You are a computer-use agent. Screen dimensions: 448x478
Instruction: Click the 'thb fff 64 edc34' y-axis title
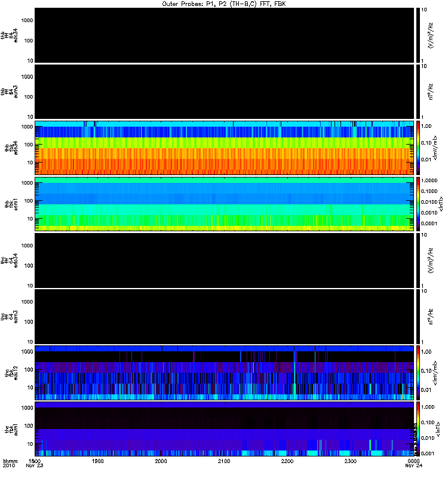[x=9, y=35]
